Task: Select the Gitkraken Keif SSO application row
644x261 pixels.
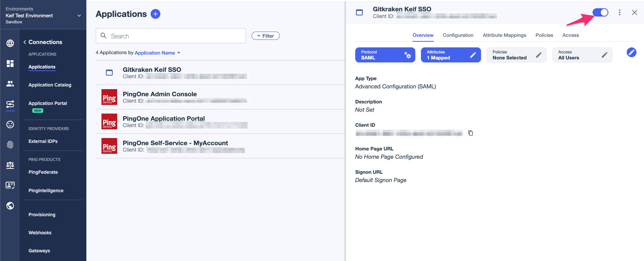Action: (x=221, y=73)
